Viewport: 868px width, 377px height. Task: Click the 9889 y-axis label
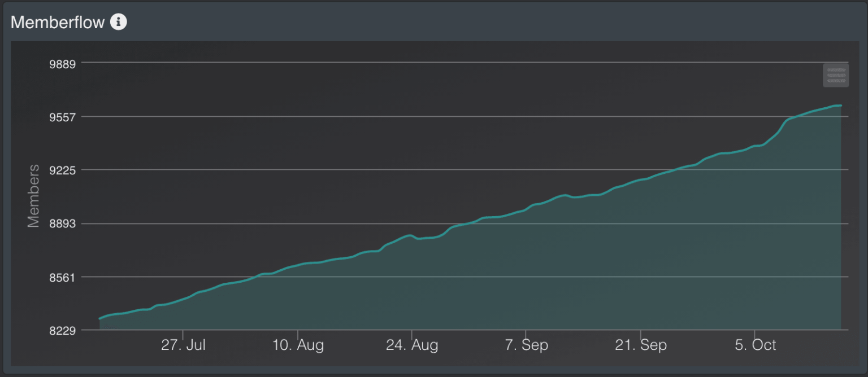(x=63, y=63)
